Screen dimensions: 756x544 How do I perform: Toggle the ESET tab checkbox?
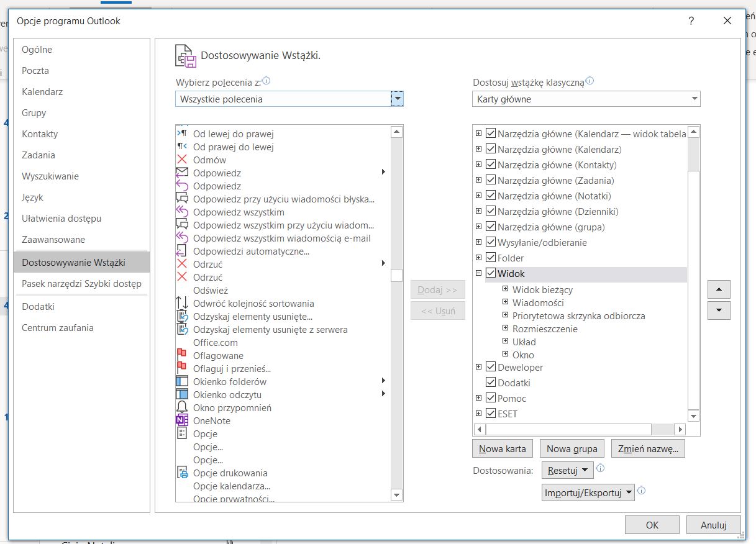(x=491, y=414)
